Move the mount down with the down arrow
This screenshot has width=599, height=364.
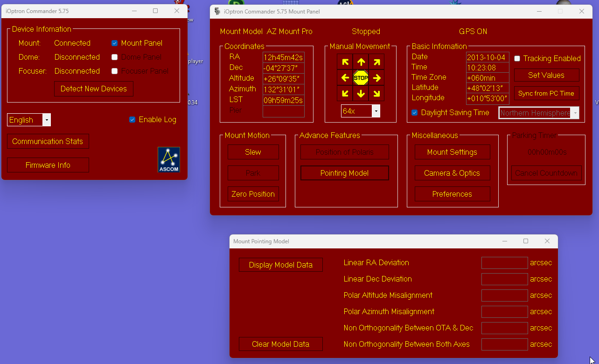[x=361, y=94]
